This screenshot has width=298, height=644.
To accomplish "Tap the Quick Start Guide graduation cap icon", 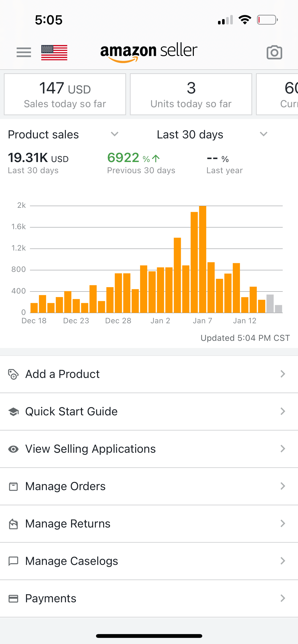I will click(x=13, y=412).
